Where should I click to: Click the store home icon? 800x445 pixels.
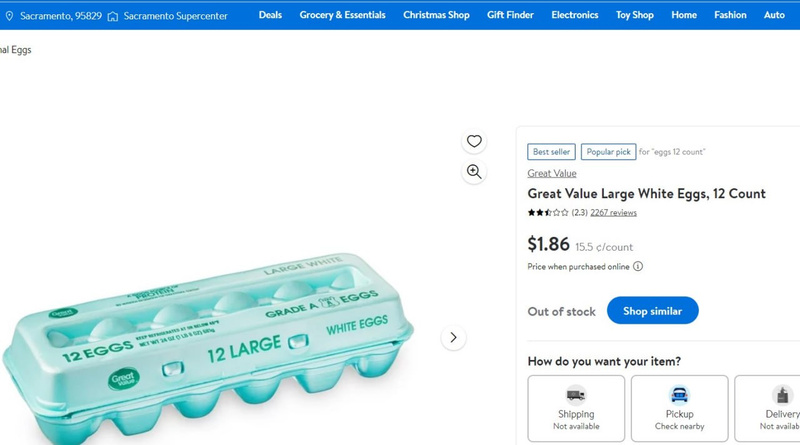[x=113, y=16]
